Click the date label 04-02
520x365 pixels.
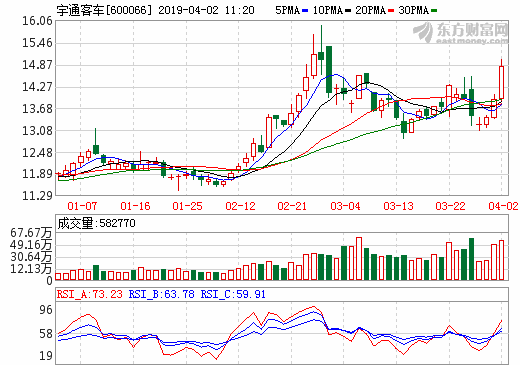tap(503, 206)
